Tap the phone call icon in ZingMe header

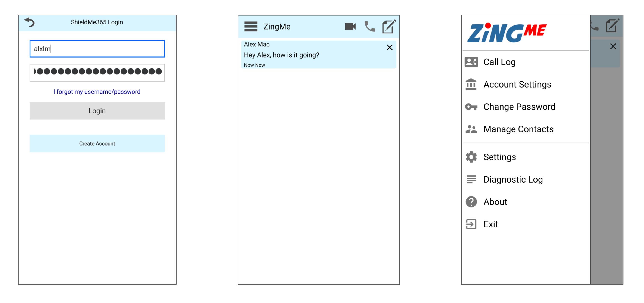click(369, 27)
